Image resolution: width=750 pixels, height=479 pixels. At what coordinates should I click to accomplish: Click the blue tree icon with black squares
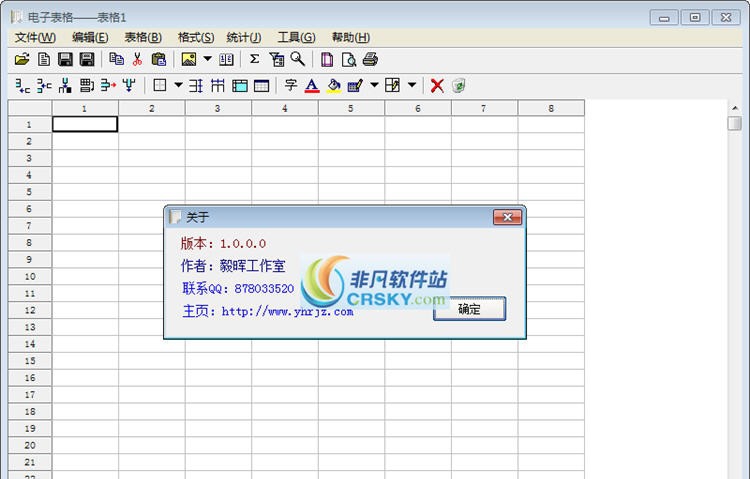[65, 86]
